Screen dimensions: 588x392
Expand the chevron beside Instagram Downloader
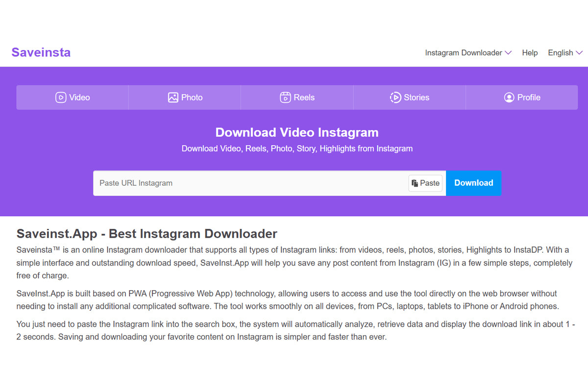pos(508,53)
